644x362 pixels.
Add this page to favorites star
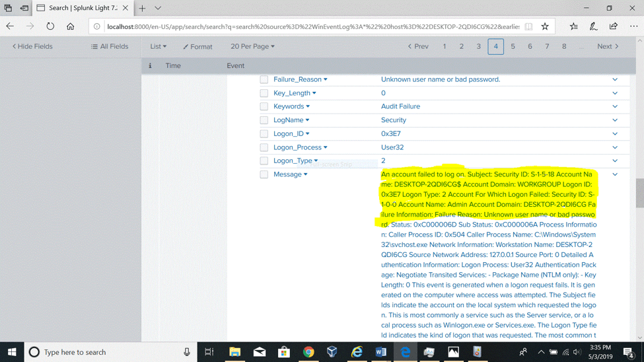(545, 26)
